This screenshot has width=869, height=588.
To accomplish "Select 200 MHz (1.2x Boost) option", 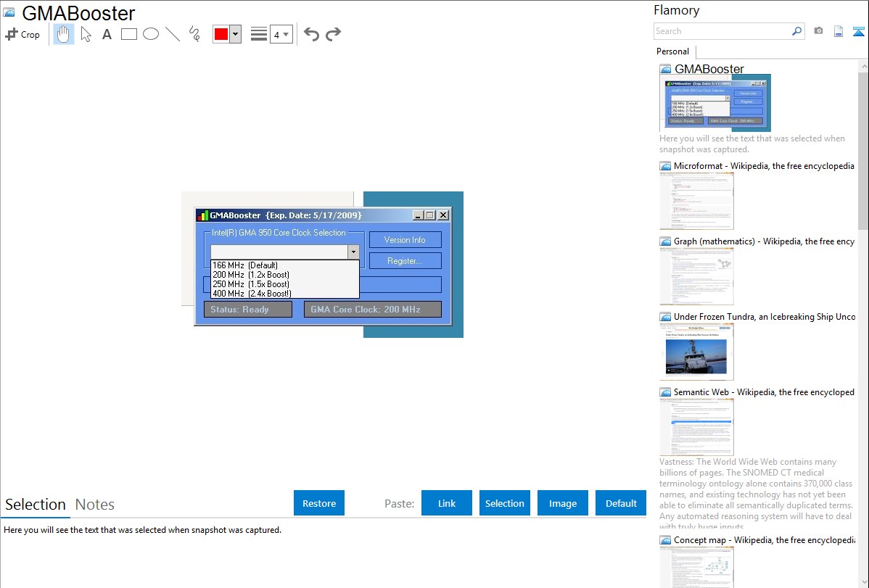I will (x=285, y=274).
